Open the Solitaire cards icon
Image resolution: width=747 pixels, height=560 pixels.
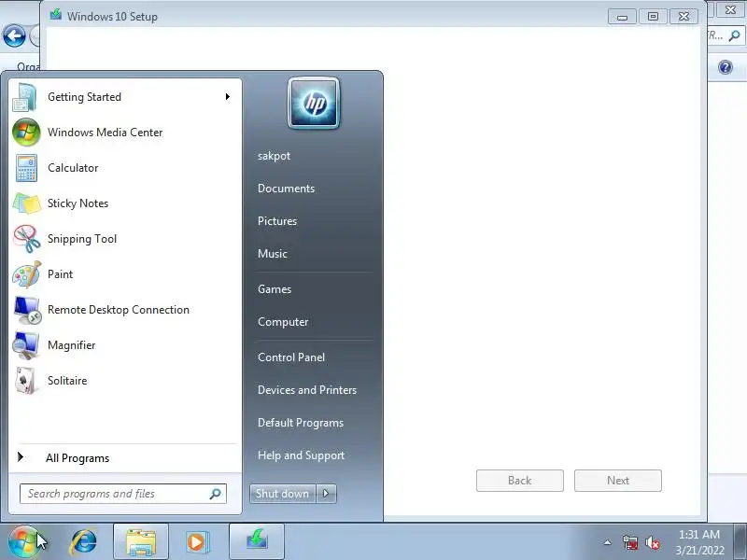click(25, 381)
